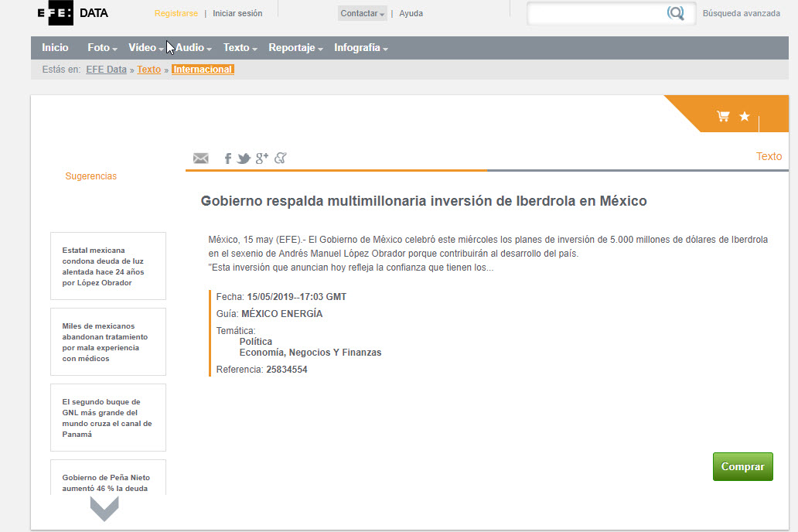Expand the Reportaje menu
Viewport: 798px width, 532px height.
(x=295, y=48)
